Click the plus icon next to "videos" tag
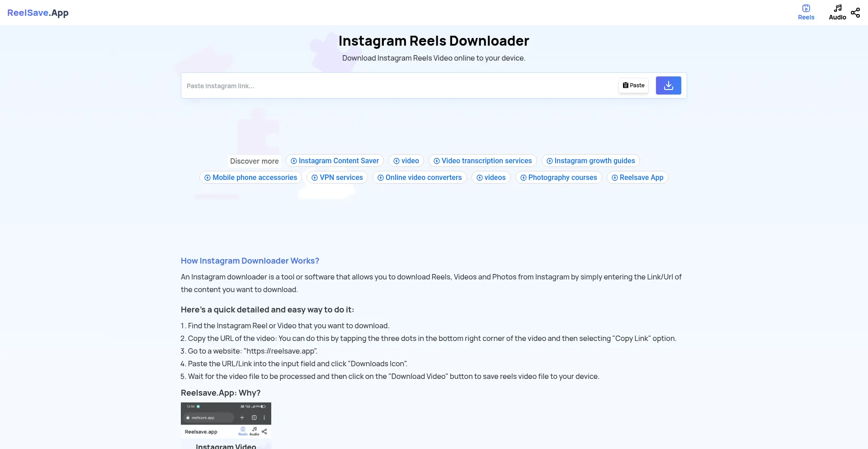Viewport: 868px width, 449px height. click(480, 177)
